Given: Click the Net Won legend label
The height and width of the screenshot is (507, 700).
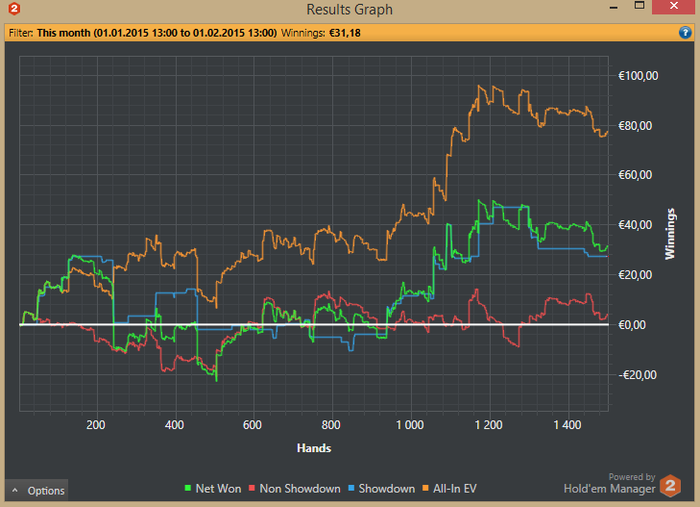Looking at the screenshot, I should [218, 489].
